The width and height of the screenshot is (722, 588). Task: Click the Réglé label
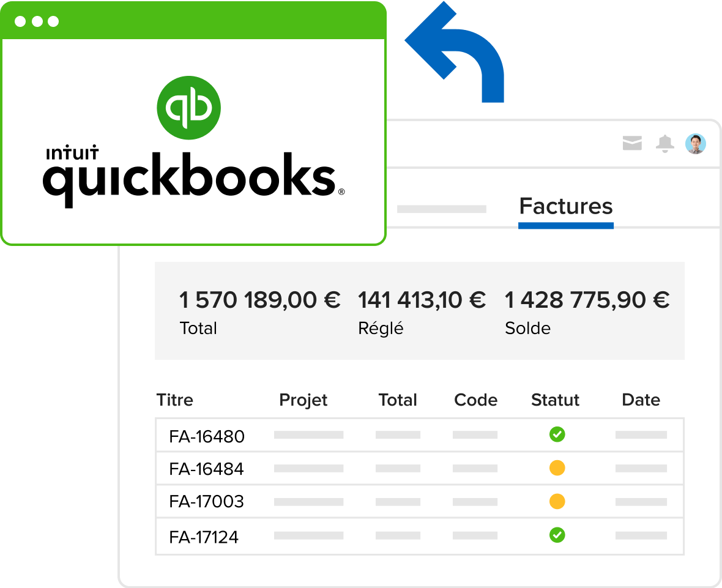[381, 329]
